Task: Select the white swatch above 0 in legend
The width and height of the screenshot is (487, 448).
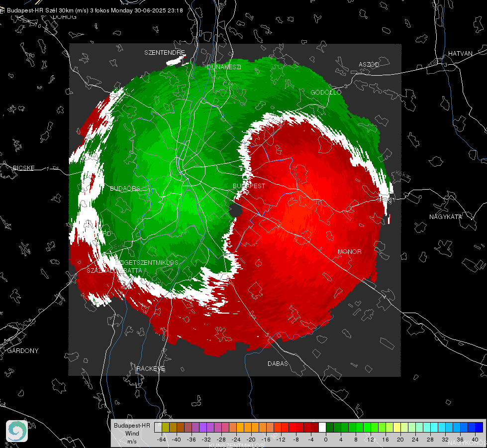Action: click(322, 428)
